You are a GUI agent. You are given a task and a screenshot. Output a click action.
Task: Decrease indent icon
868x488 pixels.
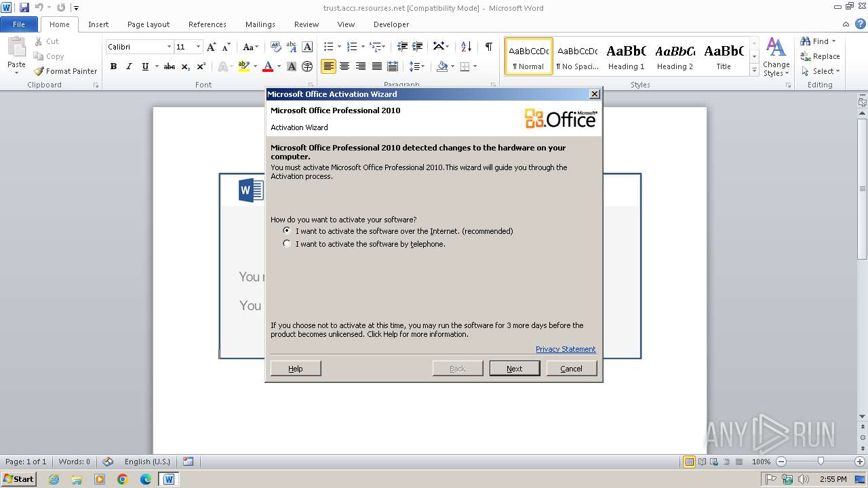[x=402, y=47]
